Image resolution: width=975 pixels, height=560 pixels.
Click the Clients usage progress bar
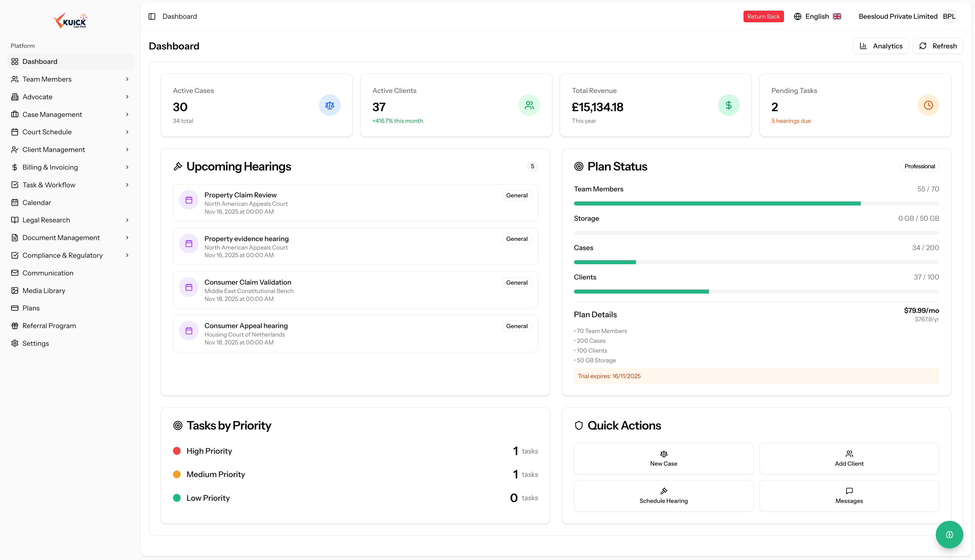tap(756, 291)
